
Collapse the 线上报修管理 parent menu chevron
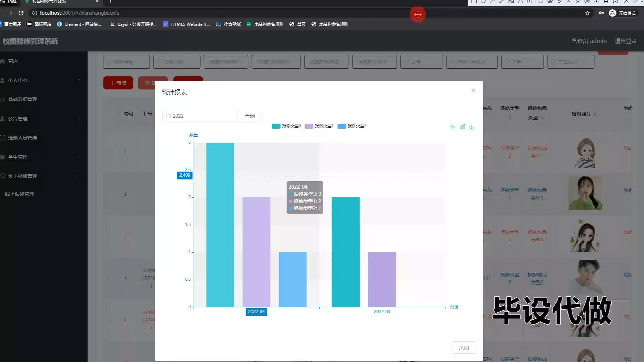79,176
